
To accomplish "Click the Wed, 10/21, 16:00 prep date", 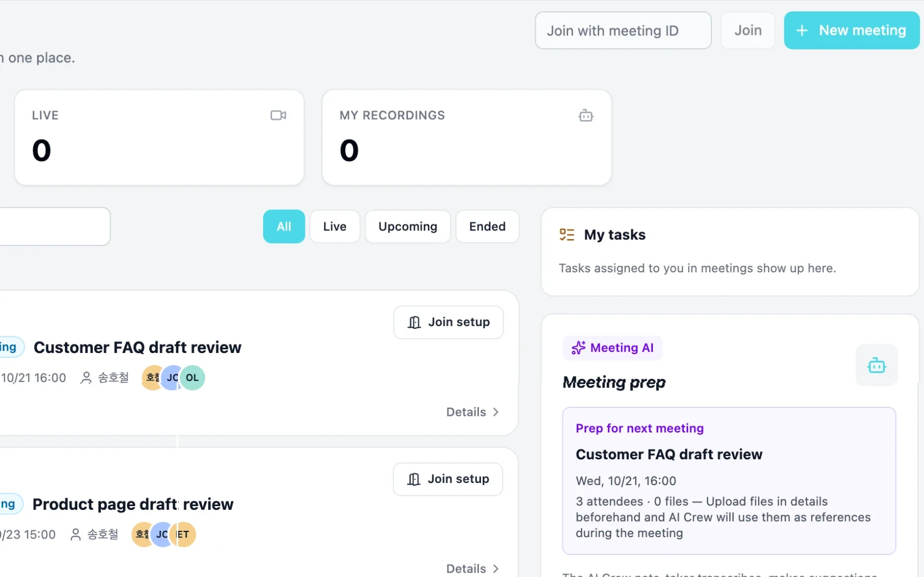I will [626, 481].
